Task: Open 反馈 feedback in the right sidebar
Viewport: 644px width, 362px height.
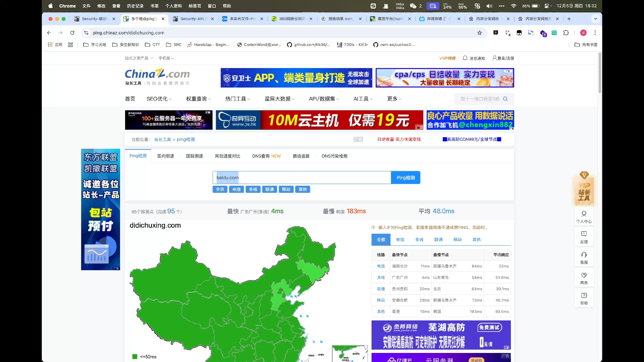Action: 584,237
